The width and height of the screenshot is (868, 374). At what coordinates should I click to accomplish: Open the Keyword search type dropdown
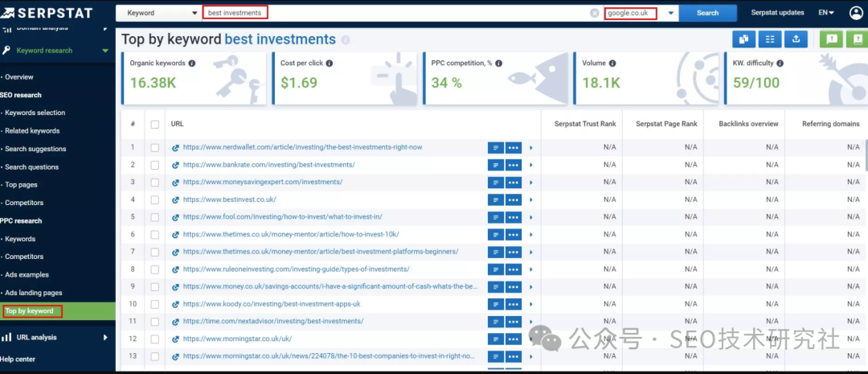click(x=160, y=13)
